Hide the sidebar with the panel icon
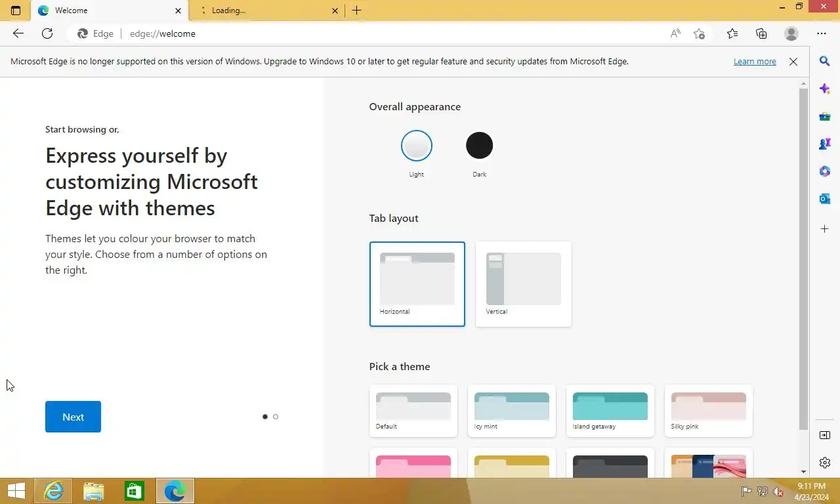Image resolution: width=840 pixels, height=504 pixels. tap(825, 435)
